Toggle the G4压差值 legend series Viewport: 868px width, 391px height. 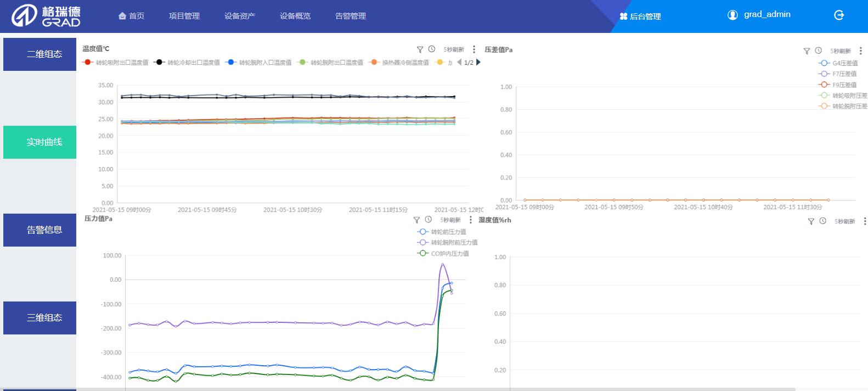click(x=838, y=63)
